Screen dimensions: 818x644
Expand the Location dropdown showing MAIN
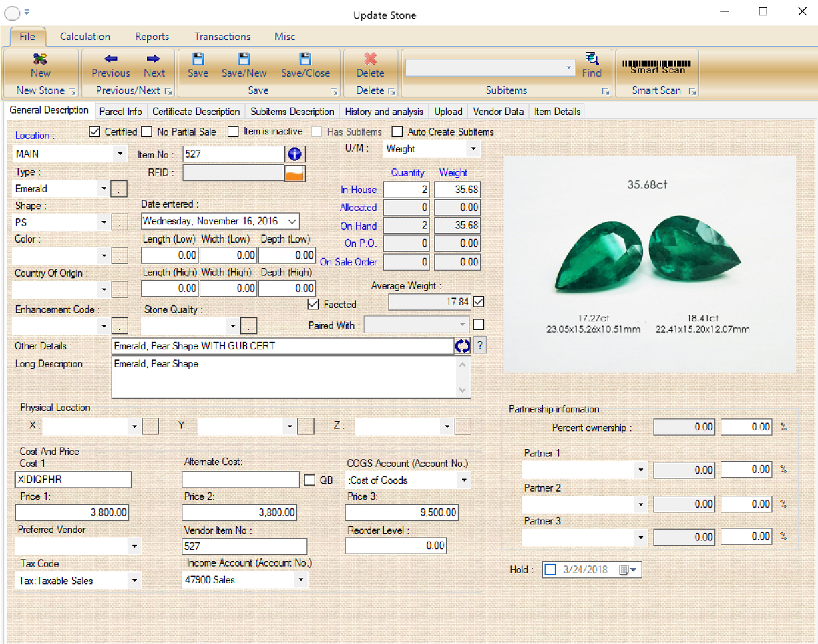coord(120,154)
